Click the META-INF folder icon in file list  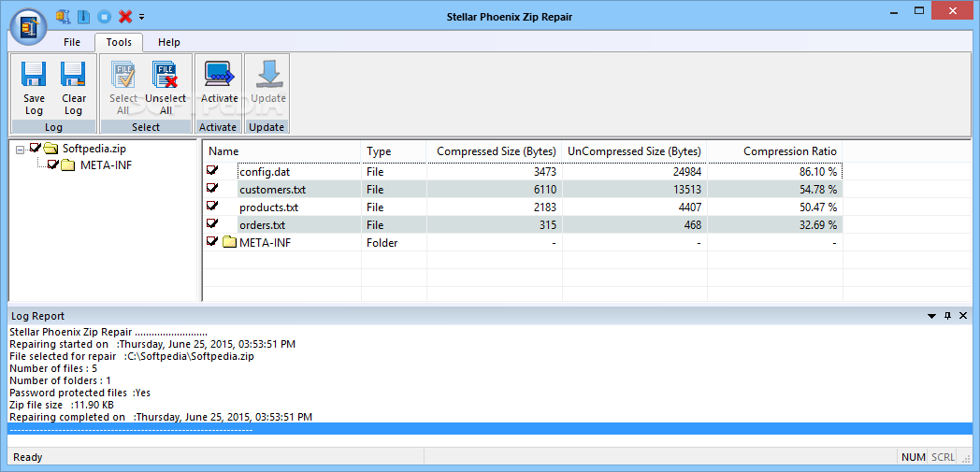tap(229, 242)
